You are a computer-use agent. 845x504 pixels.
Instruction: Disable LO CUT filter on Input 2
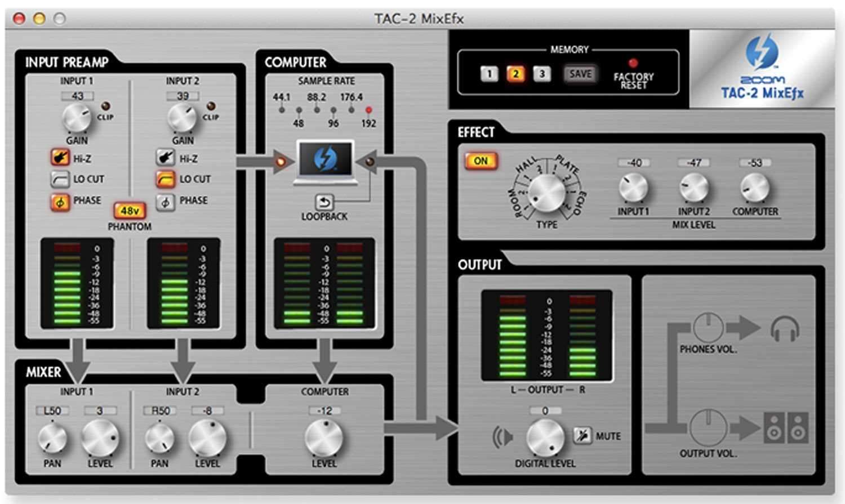(165, 179)
